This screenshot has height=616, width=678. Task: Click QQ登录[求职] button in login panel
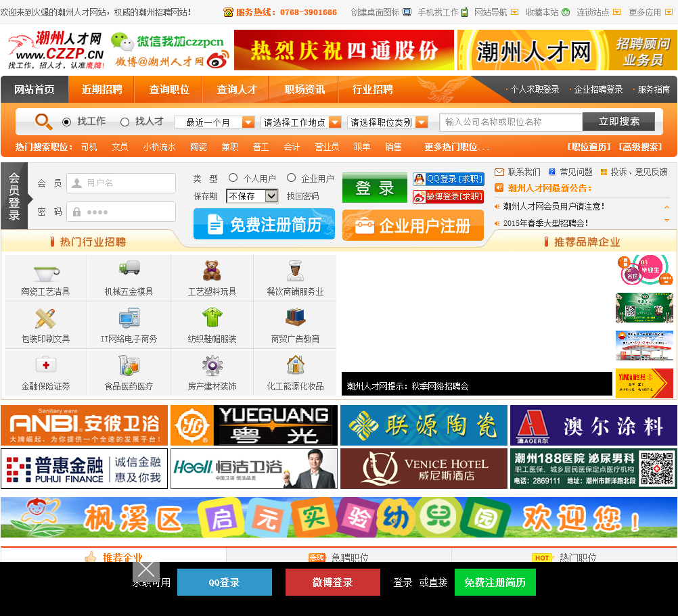coord(448,179)
